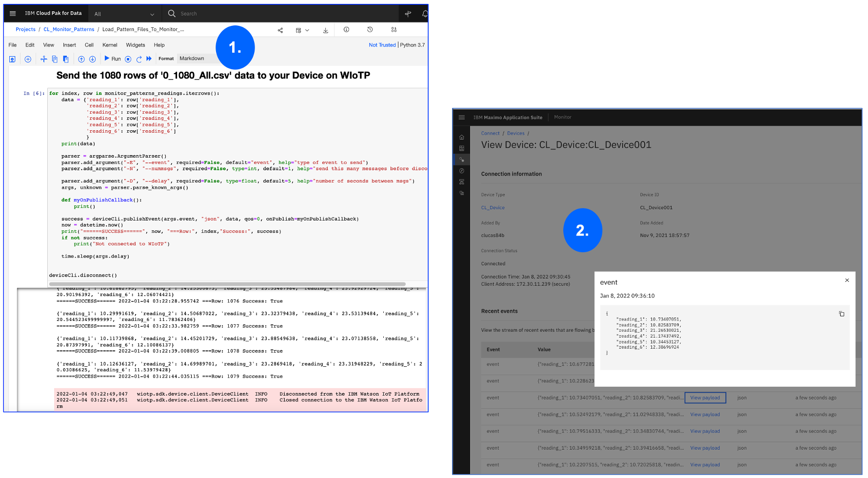Open the job schedule dropdown arrow

pos(307,30)
